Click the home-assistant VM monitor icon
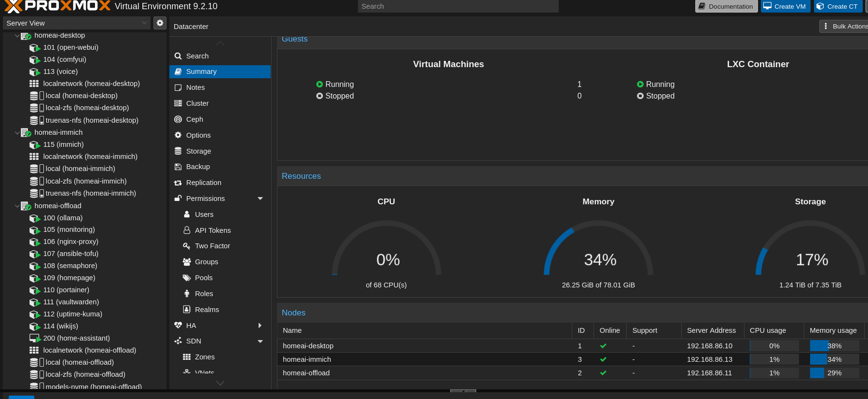This screenshot has height=399, width=868. point(35,338)
